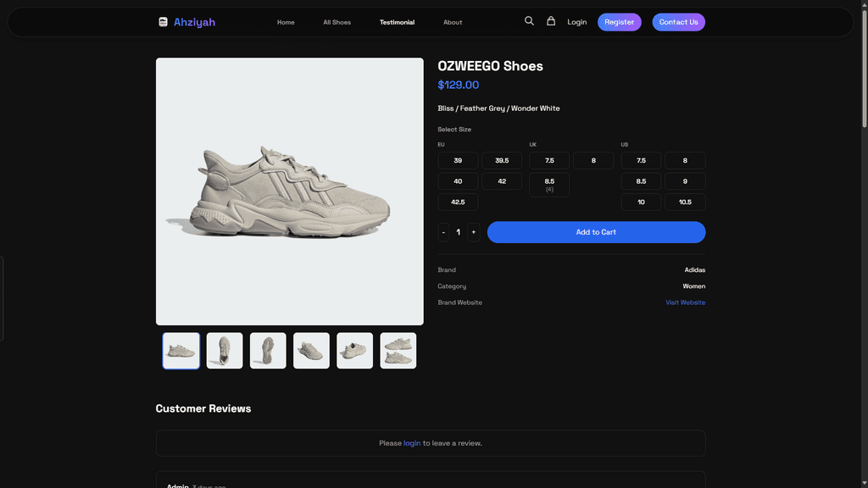
Task: Select US size 8
Action: (685, 160)
